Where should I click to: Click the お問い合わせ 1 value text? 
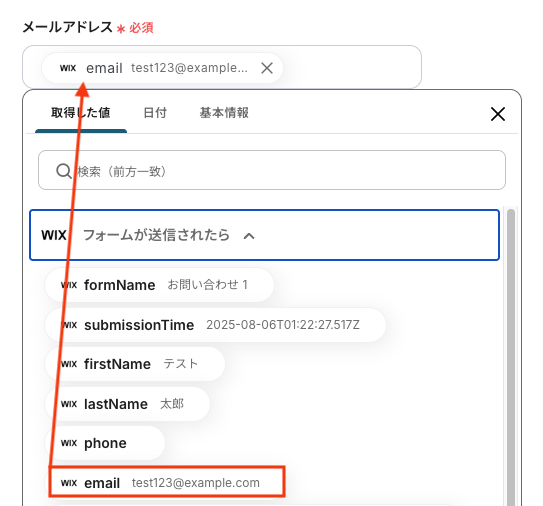207,285
